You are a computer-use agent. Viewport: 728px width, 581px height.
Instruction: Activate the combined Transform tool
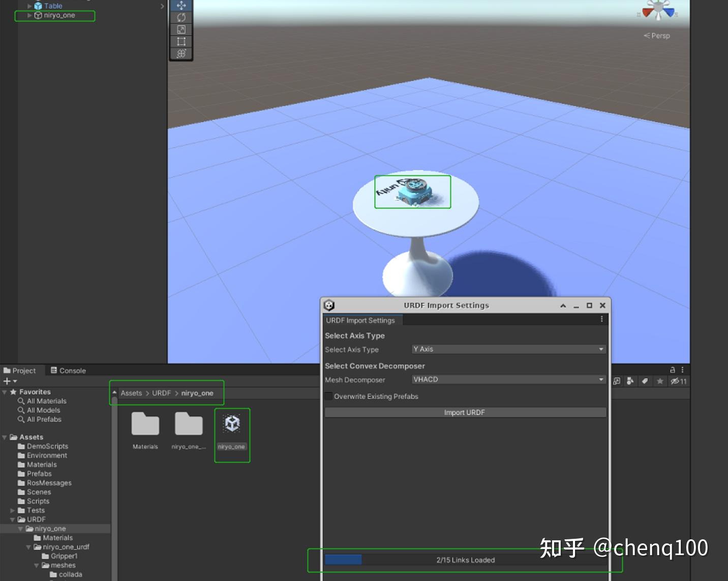181,53
